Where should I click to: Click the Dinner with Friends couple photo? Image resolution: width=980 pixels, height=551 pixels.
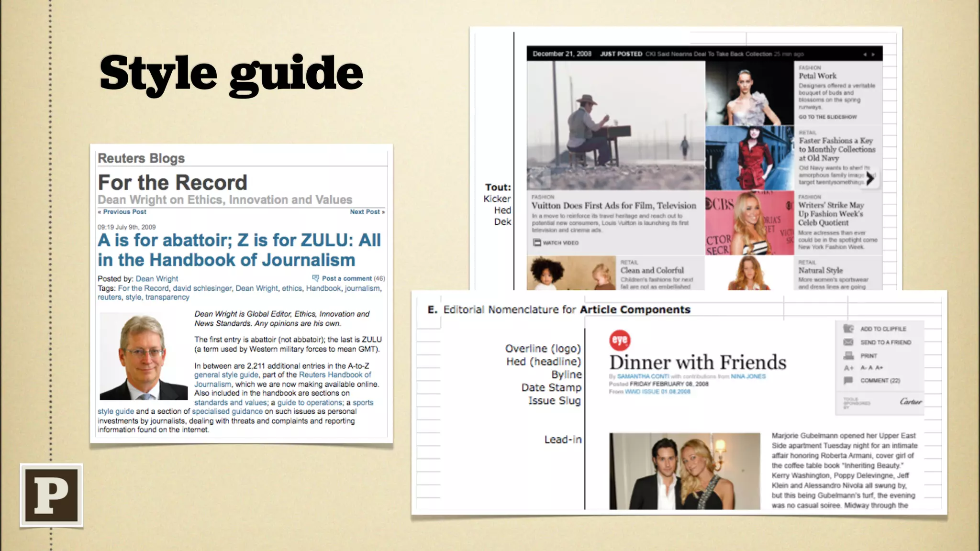(x=685, y=471)
